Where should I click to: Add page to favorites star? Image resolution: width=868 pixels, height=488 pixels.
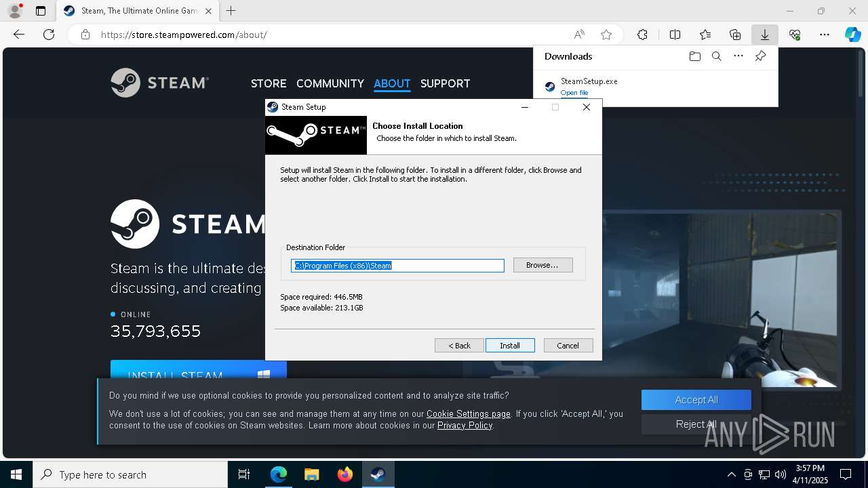(x=606, y=35)
